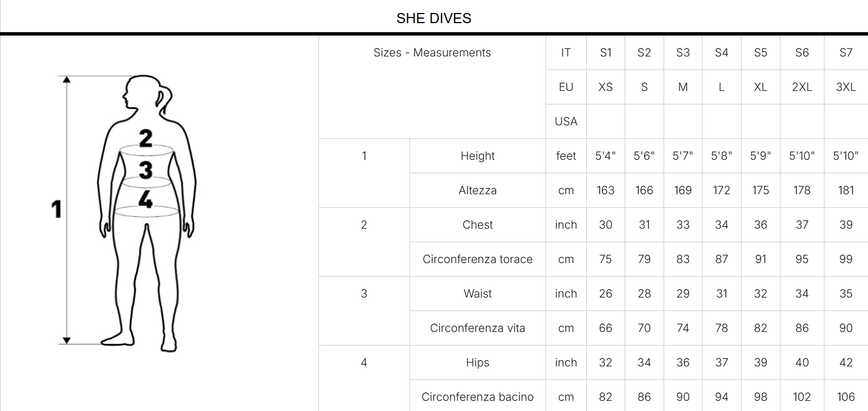
Task: Click the 3XL EU size cell
Action: point(845,87)
